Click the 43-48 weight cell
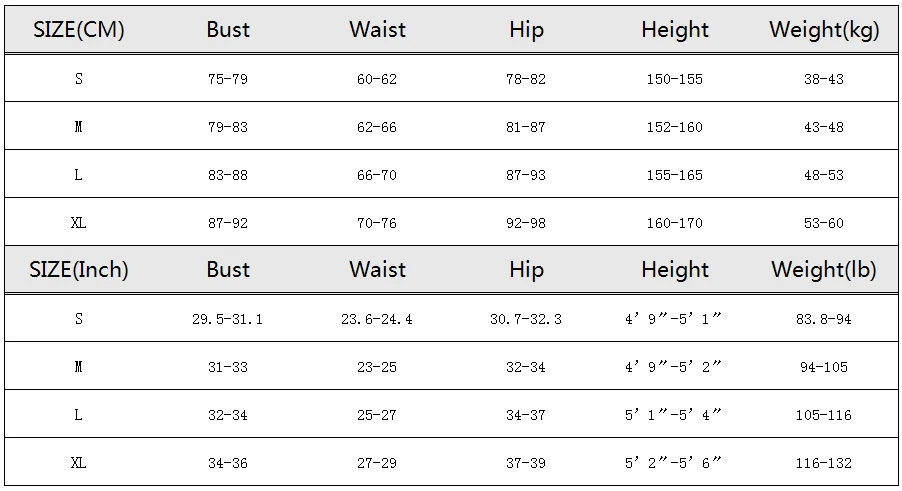The image size is (902, 491). click(x=824, y=127)
